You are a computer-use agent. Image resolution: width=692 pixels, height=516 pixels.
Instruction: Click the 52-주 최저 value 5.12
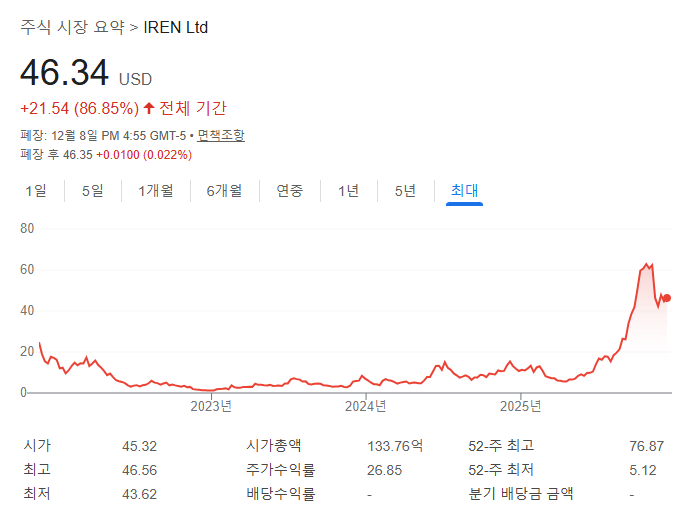click(x=643, y=470)
